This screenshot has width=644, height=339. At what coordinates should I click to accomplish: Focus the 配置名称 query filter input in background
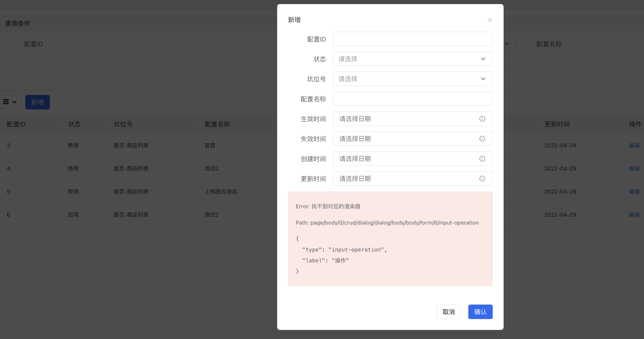click(606, 44)
